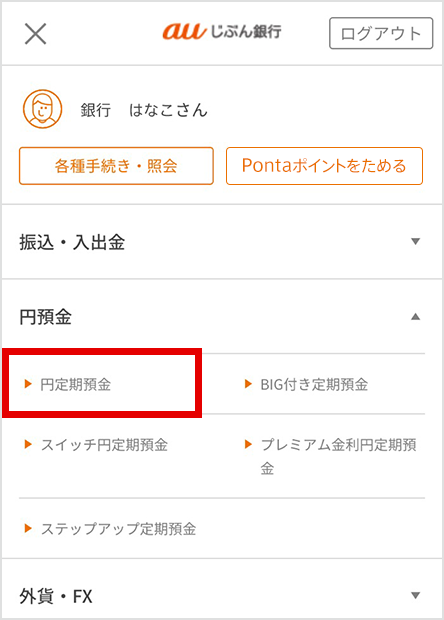444x620 pixels.
Task: Log out with the ログアウト button
Action: click(381, 33)
